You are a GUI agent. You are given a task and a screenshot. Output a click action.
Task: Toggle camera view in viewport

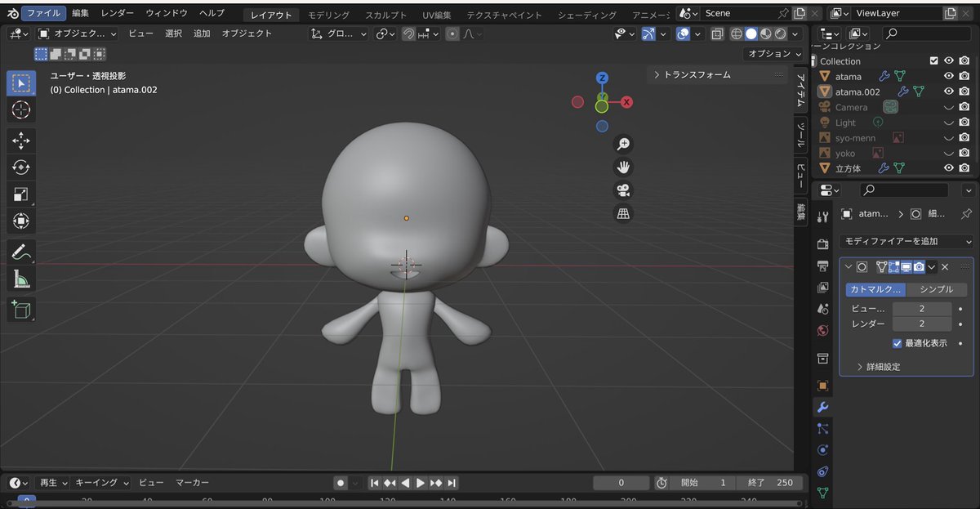623,190
